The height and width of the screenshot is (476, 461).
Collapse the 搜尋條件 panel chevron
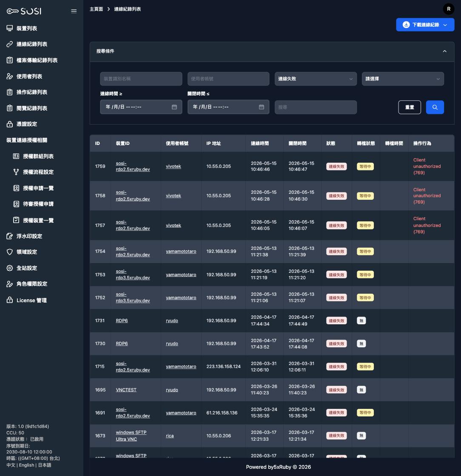pos(444,51)
